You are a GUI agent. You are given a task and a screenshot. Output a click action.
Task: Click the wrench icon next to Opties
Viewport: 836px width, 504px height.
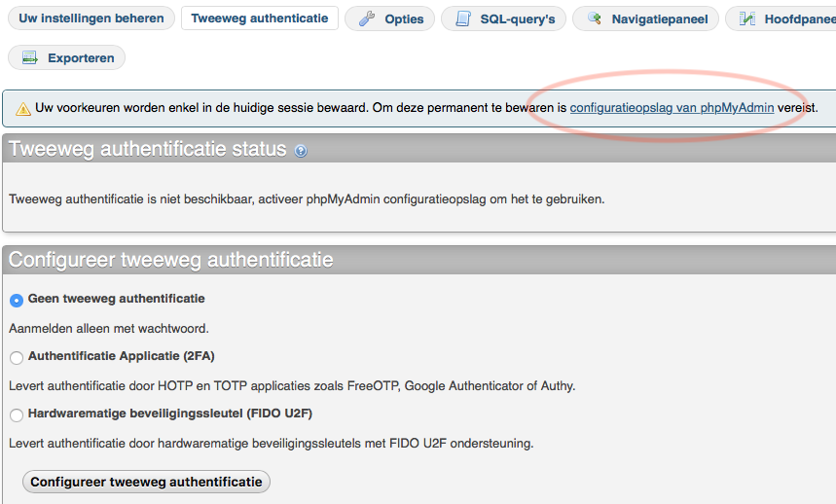click(367, 18)
